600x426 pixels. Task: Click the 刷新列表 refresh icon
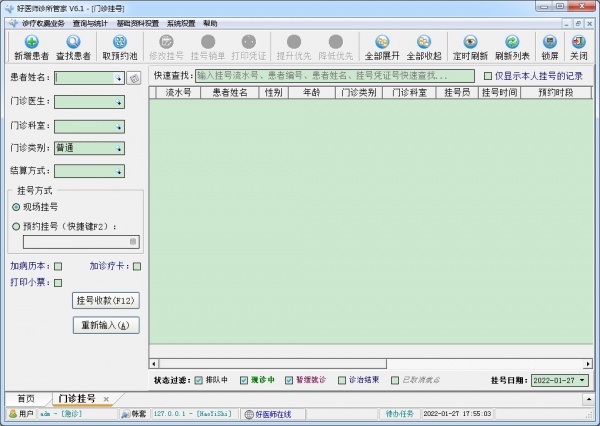coord(511,42)
